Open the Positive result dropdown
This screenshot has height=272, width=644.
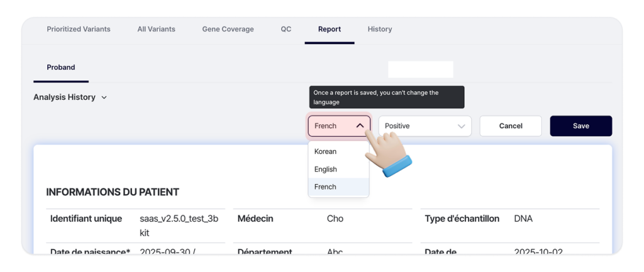(x=425, y=126)
